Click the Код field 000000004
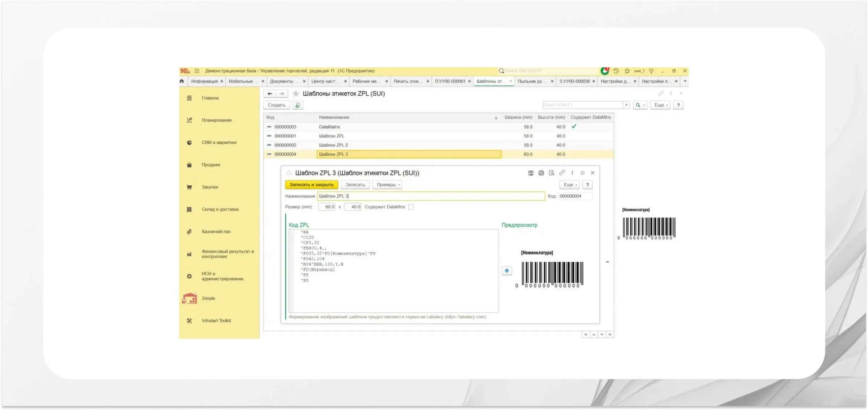 575,196
